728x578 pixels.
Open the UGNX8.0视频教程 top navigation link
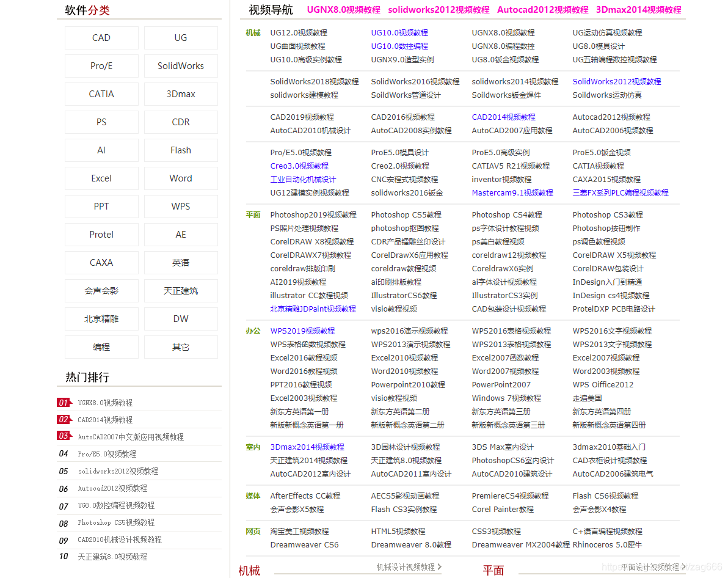click(x=343, y=10)
